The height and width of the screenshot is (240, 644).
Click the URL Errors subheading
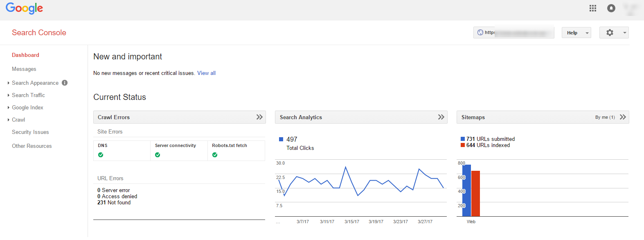click(110, 178)
